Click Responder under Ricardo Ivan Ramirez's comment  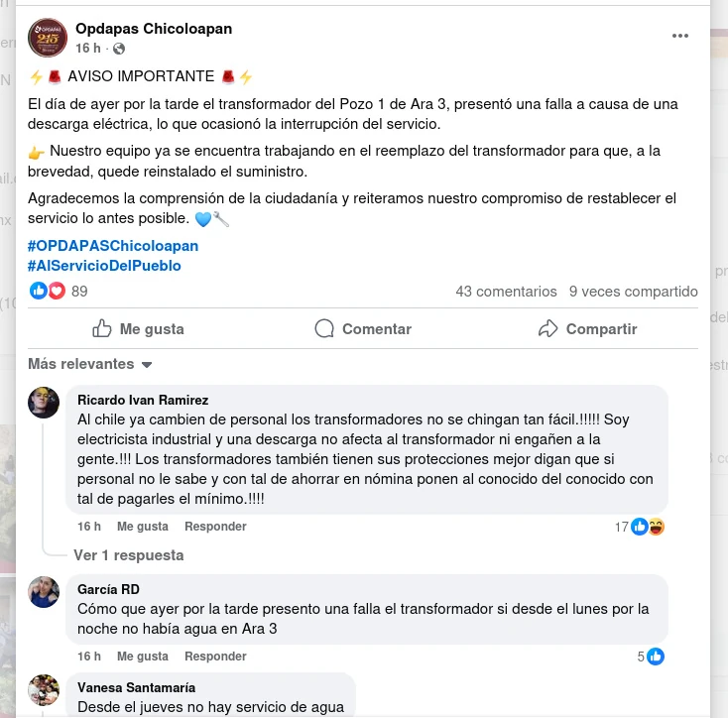pos(215,527)
